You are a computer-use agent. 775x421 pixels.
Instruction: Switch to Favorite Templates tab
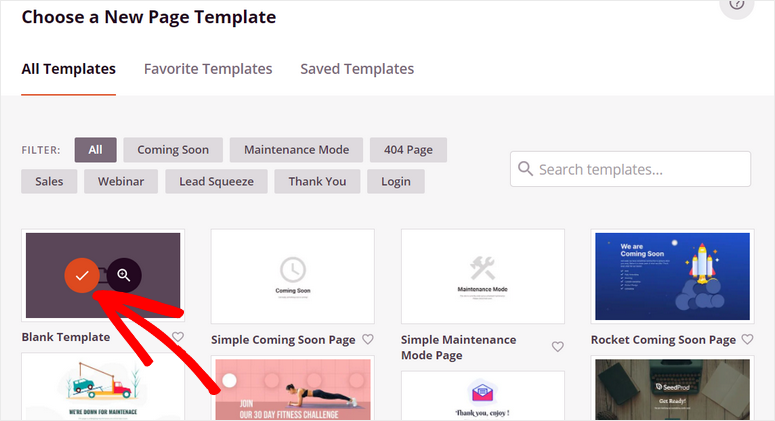click(208, 69)
